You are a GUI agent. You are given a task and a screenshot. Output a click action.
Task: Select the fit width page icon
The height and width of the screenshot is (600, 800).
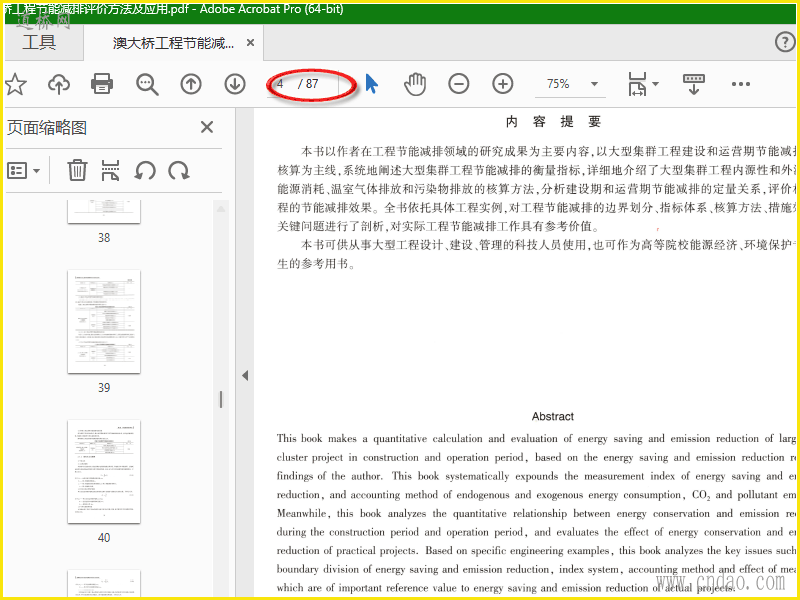[x=637, y=84]
